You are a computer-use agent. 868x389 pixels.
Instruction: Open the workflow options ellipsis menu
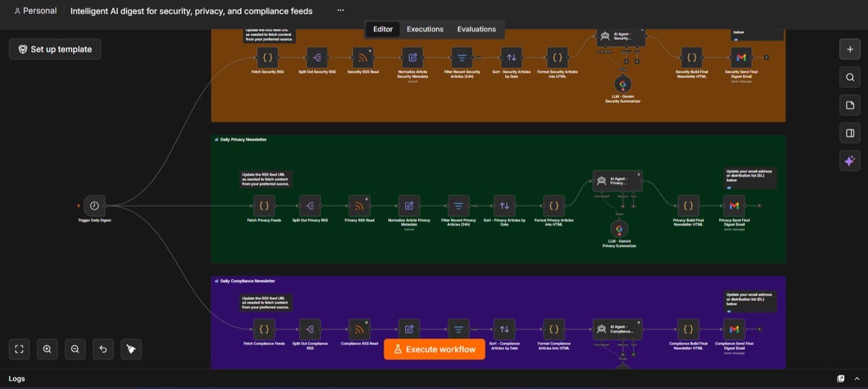click(340, 11)
